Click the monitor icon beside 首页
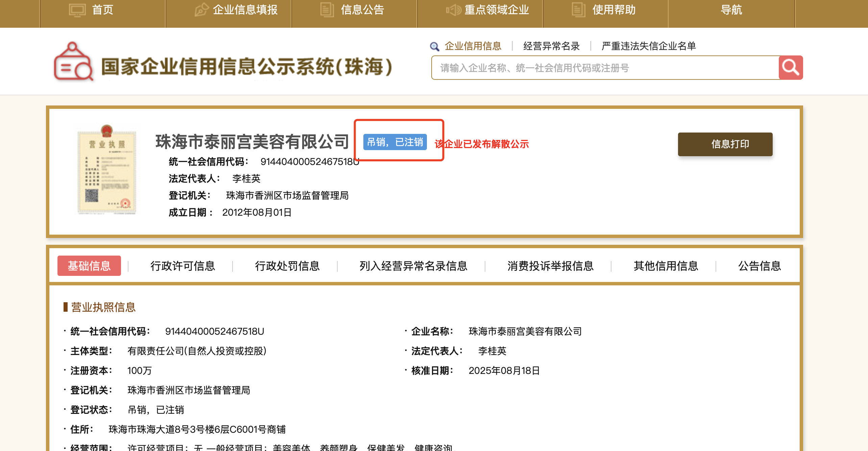Screen dimensions: 868x451 click(77, 10)
